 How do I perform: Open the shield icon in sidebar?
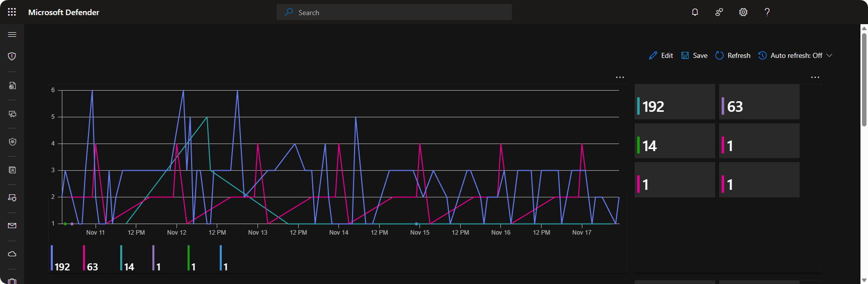[12, 56]
